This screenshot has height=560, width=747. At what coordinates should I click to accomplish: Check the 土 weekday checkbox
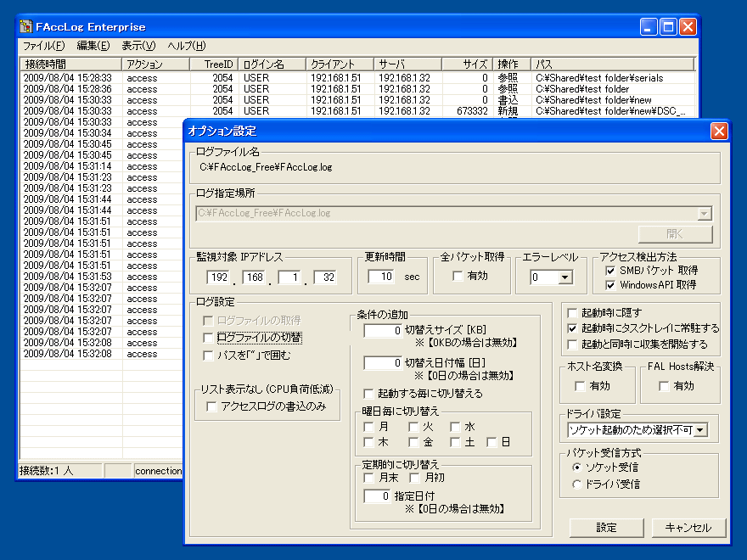pos(456,442)
